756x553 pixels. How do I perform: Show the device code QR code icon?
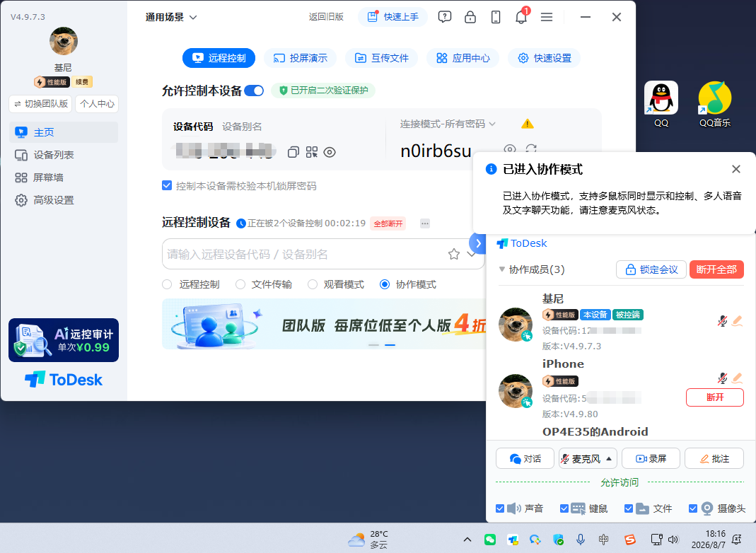(311, 152)
